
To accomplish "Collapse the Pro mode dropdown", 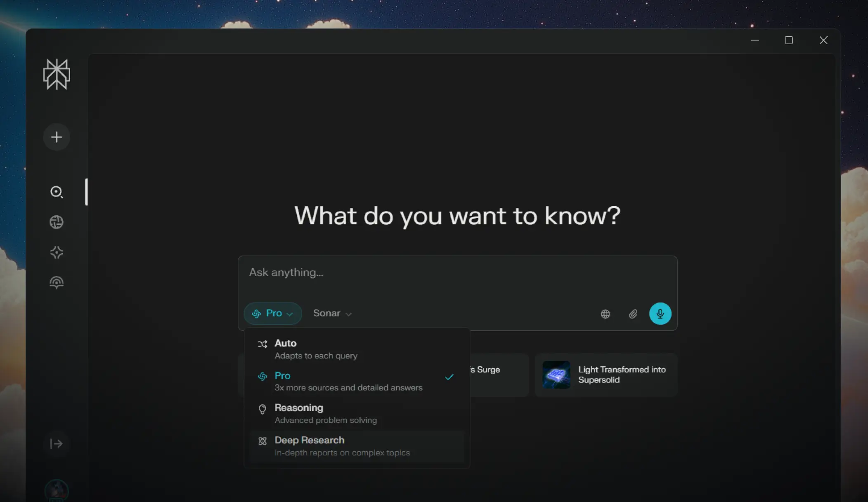I will (273, 313).
